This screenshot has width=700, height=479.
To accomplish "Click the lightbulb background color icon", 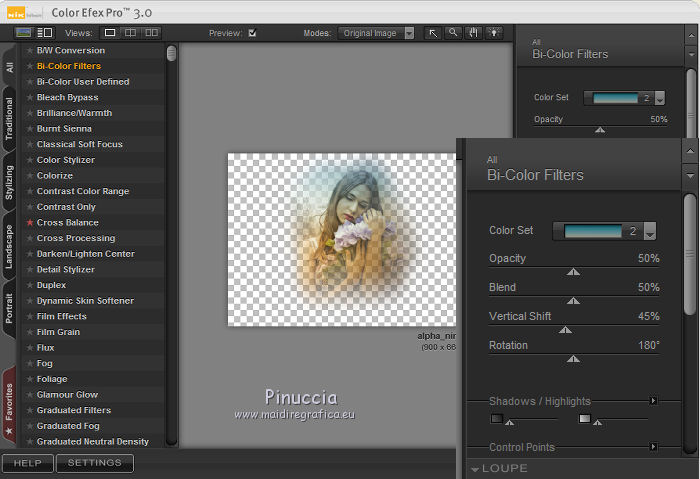I will pyautogui.click(x=493, y=33).
